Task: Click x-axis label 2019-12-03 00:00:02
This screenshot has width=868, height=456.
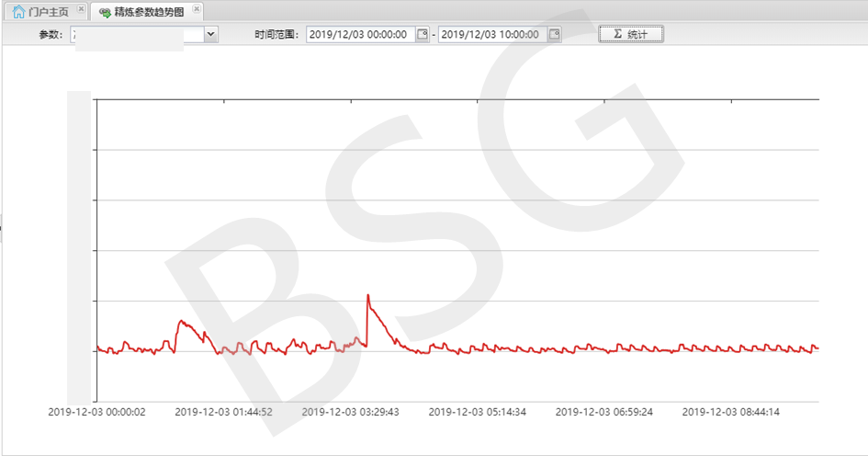Action: [x=96, y=412]
